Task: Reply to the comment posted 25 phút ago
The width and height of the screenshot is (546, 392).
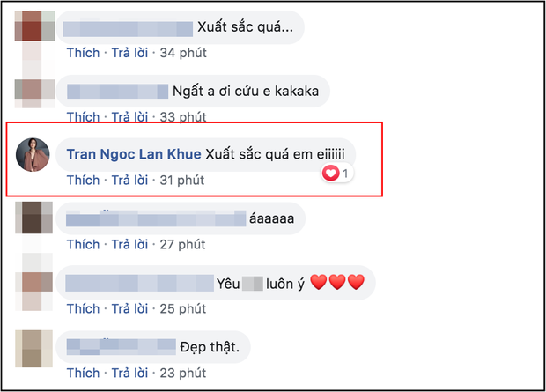Action: 129,308
